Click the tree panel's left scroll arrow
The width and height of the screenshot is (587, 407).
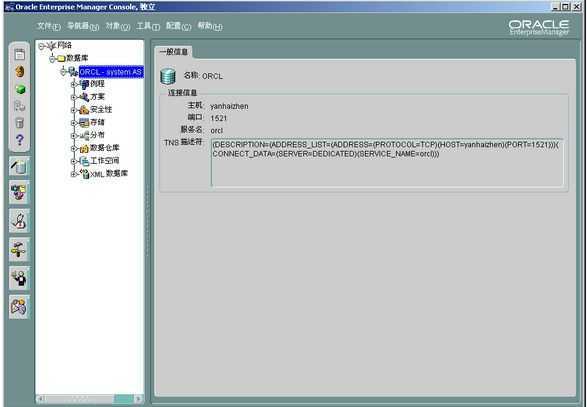coord(41,399)
